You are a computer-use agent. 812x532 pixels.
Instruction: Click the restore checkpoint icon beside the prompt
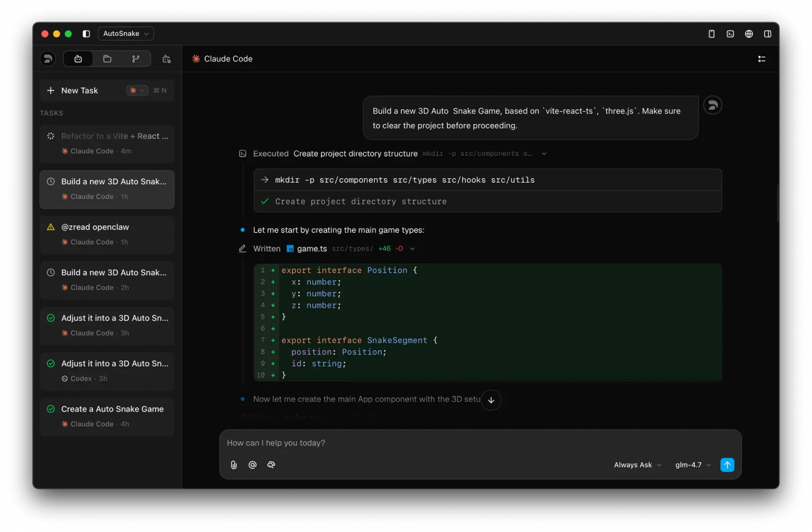713,105
